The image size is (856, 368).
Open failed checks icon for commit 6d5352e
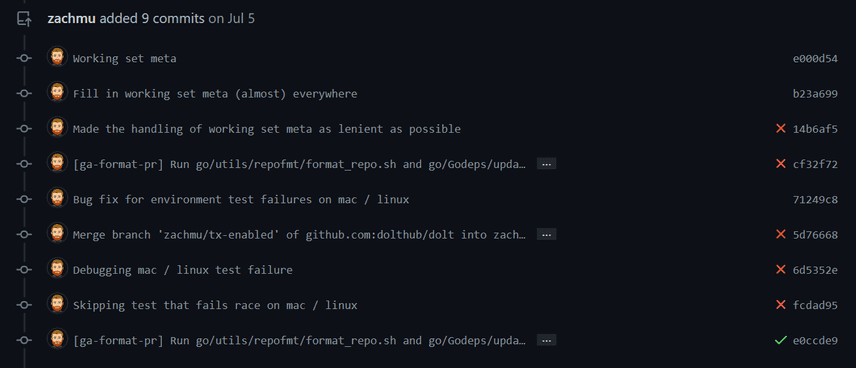coord(780,270)
